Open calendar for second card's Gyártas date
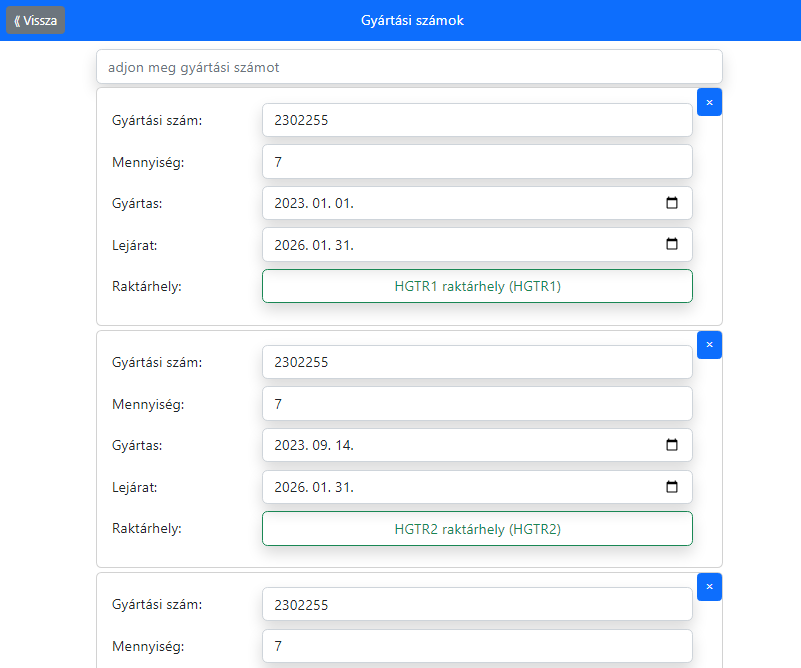This screenshot has width=801, height=668. pyautogui.click(x=672, y=445)
